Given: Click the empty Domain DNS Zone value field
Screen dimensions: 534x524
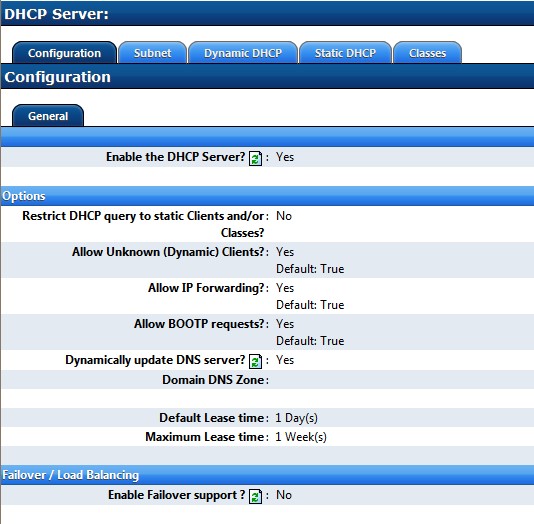Looking at the screenshot, I should coord(402,380).
